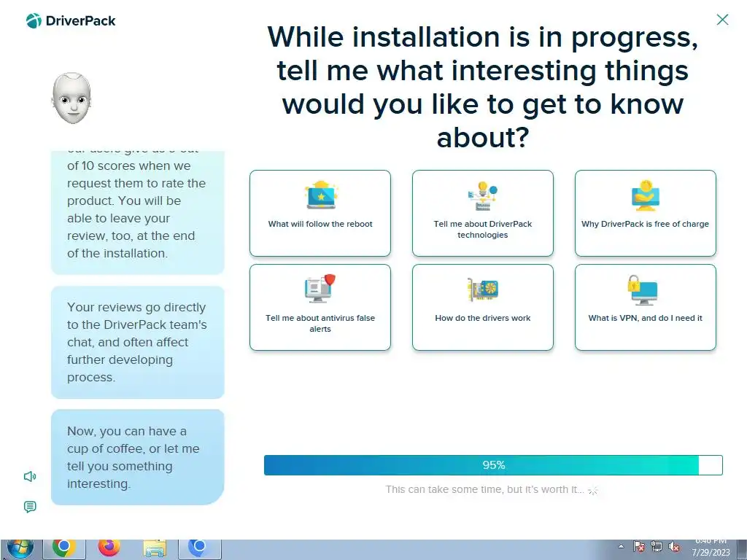747x560 pixels.
Task: Click the assistant avatar face
Action: coord(71,98)
